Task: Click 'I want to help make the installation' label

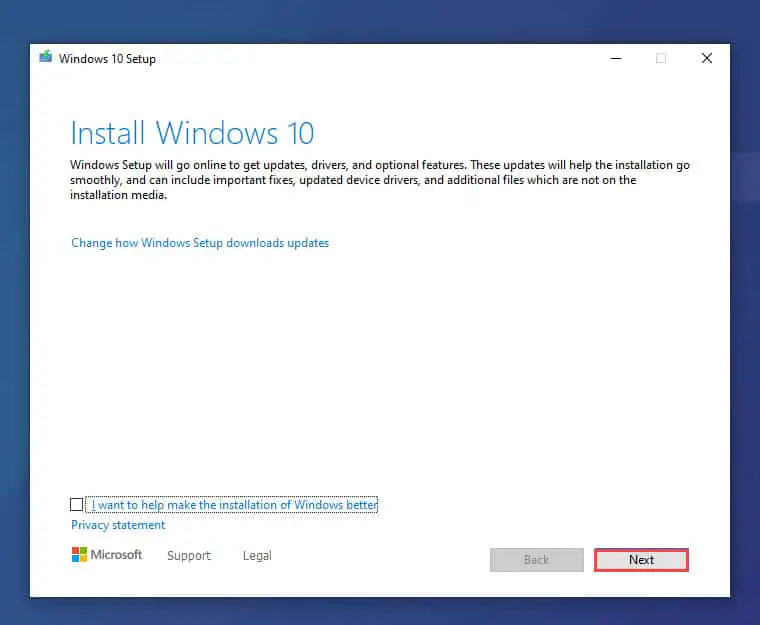Action: 234,505
